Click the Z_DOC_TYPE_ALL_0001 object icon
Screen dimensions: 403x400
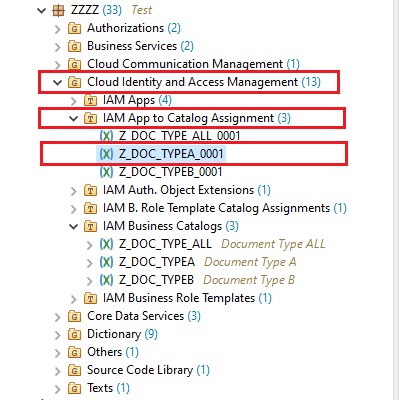(x=106, y=136)
